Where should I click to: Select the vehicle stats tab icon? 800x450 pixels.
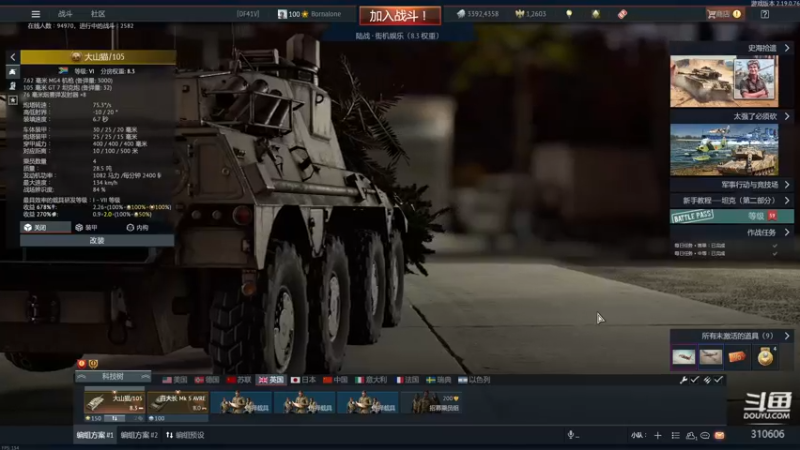click(x=13, y=72)
